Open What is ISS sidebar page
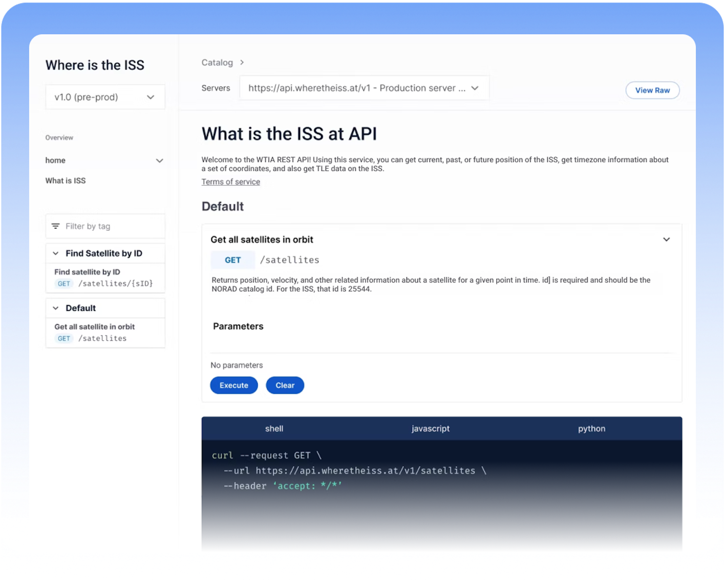The image size is (725, 588). pos(66,181)
